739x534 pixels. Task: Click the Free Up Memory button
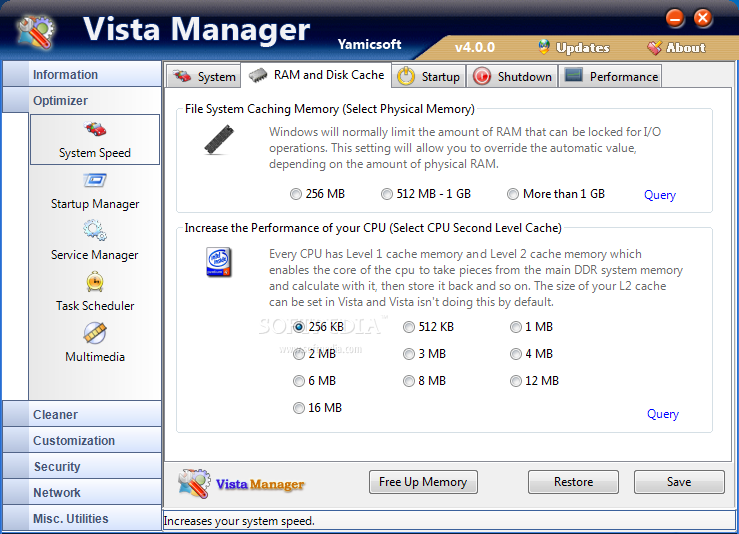[x=423, y=482]
